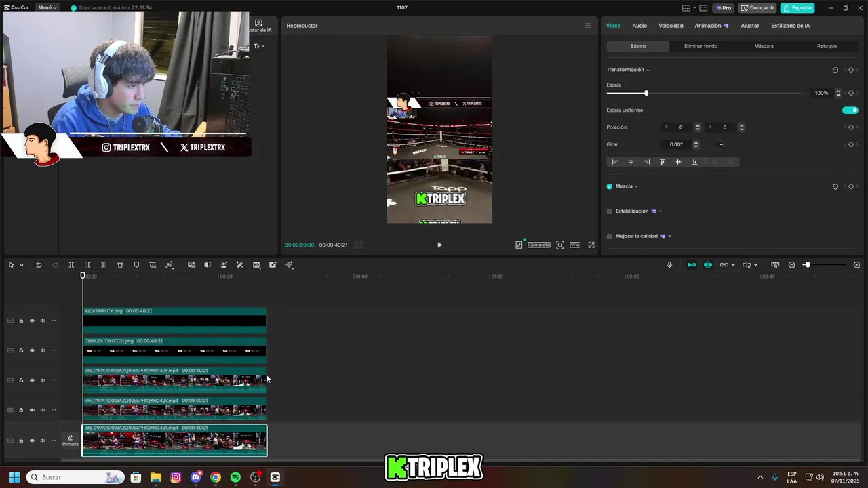Open the Estilizado de IA tab
Viewport: 868px width, 488px height.
[x=790, y=26]
